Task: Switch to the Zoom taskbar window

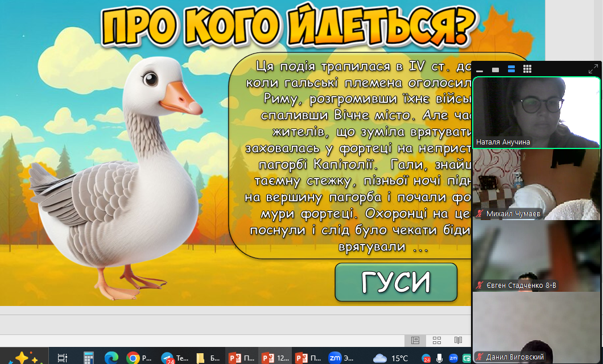Action: click(x=341, y=358)
